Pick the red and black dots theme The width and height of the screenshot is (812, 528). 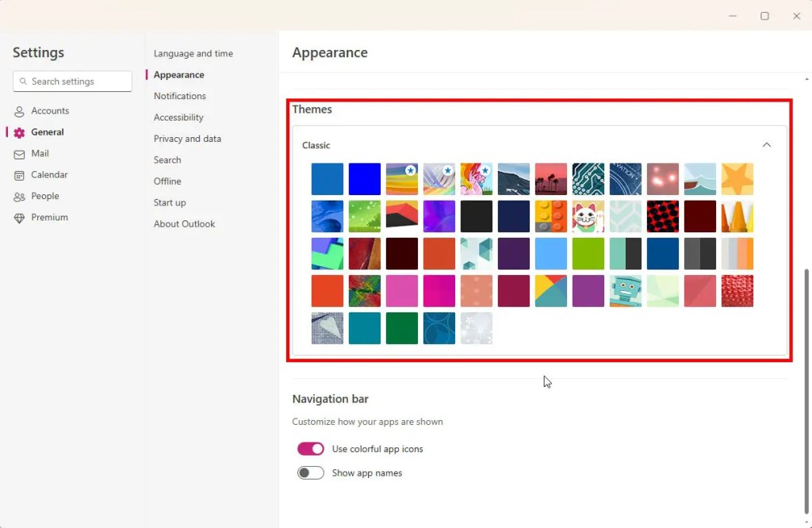(x=663, y=216)
